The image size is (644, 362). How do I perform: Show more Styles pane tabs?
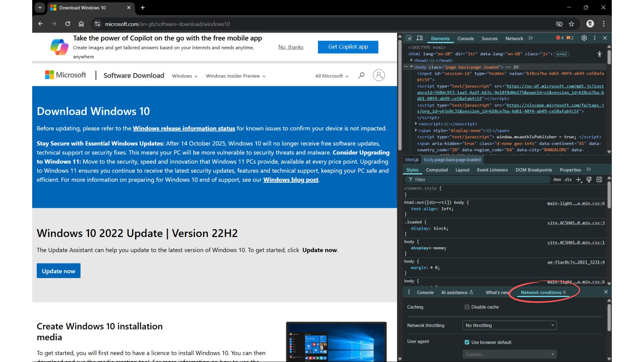[589, 170]
